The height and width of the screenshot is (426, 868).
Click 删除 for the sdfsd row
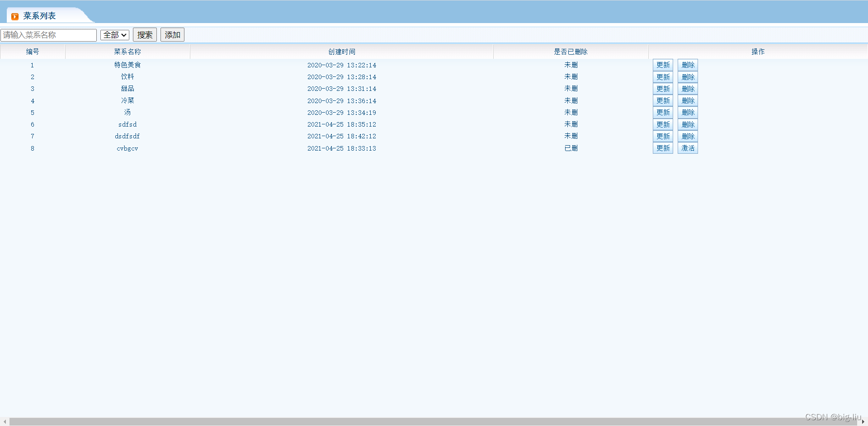tap(688, 124)
